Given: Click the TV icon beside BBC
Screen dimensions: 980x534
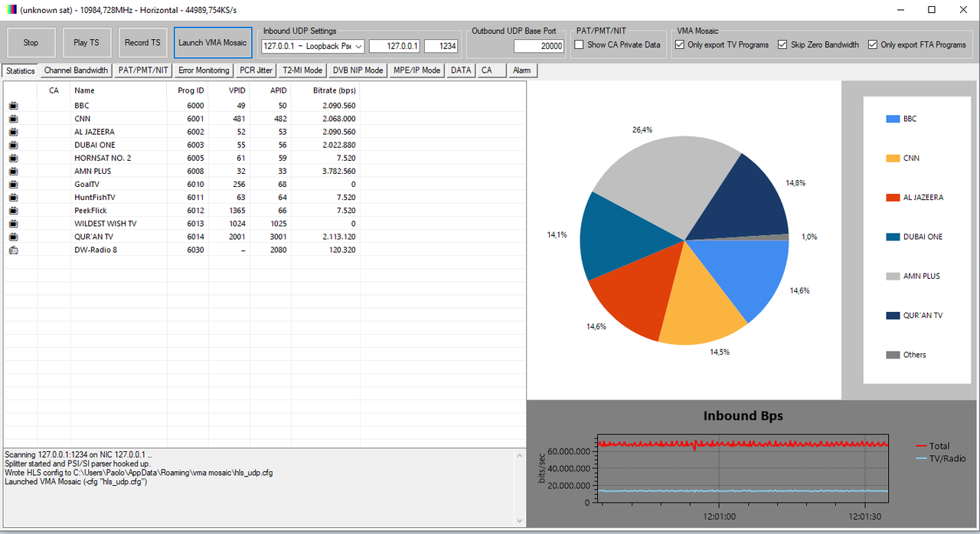Looking at the screenshot, I should click(x=13, y=106).
